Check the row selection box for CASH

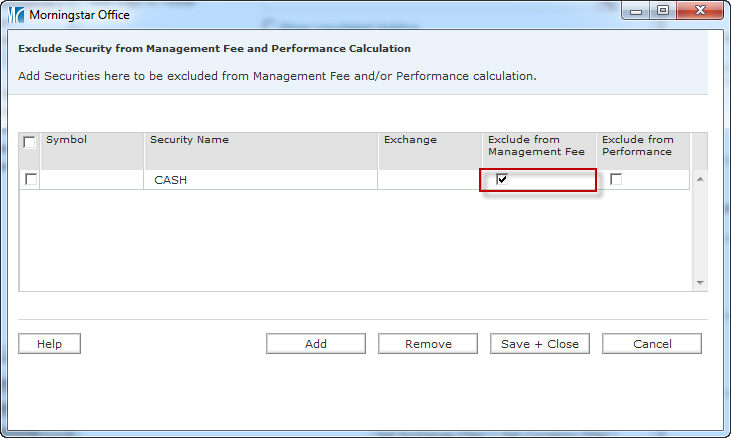tap(31, 179)
